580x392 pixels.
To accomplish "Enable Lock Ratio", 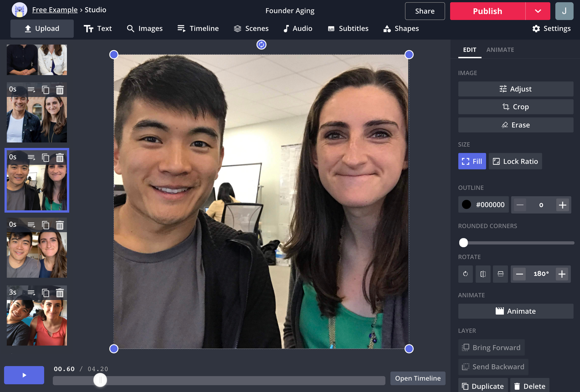I will tap(515, 161).
